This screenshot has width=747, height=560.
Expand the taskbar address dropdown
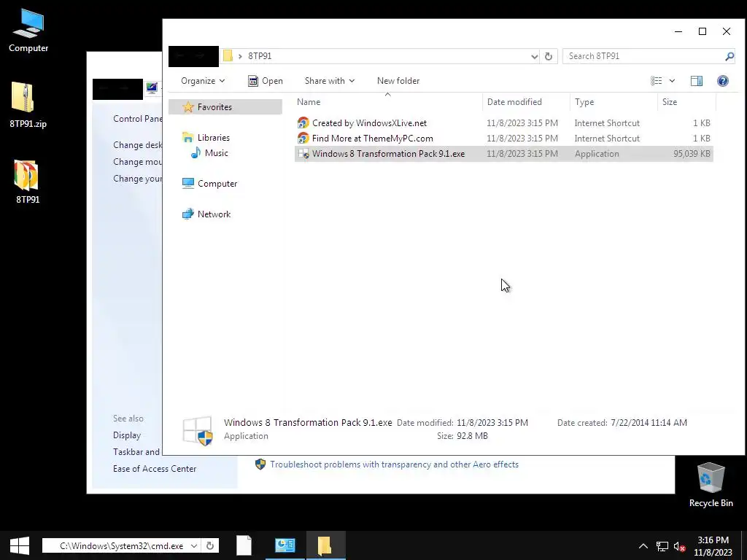point(194,545)
